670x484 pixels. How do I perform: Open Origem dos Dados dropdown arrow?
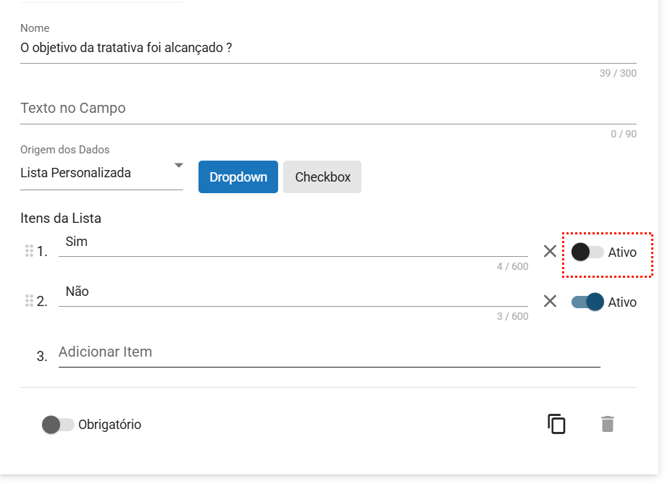[x=178, y=166]
